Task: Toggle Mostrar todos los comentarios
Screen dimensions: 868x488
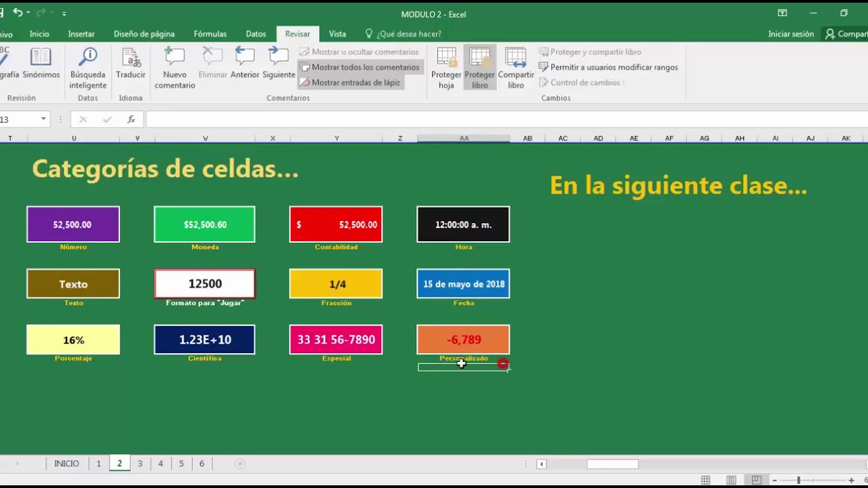Action: [x=360, y=67]
